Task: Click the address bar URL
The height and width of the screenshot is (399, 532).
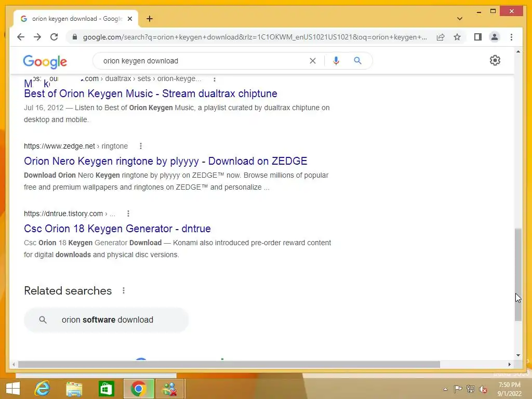Action: (255, 37)
